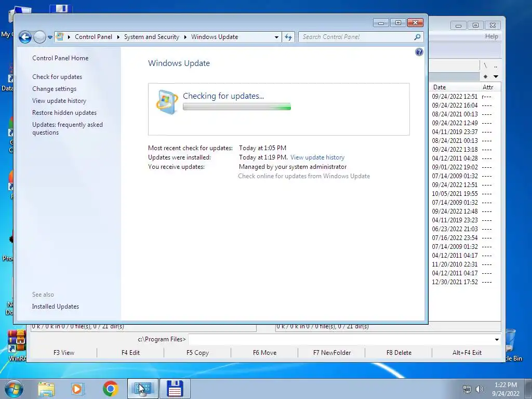The image size is (532, 399).
Task: Click the magnifier search icon
Action: (x=417, y=37)
